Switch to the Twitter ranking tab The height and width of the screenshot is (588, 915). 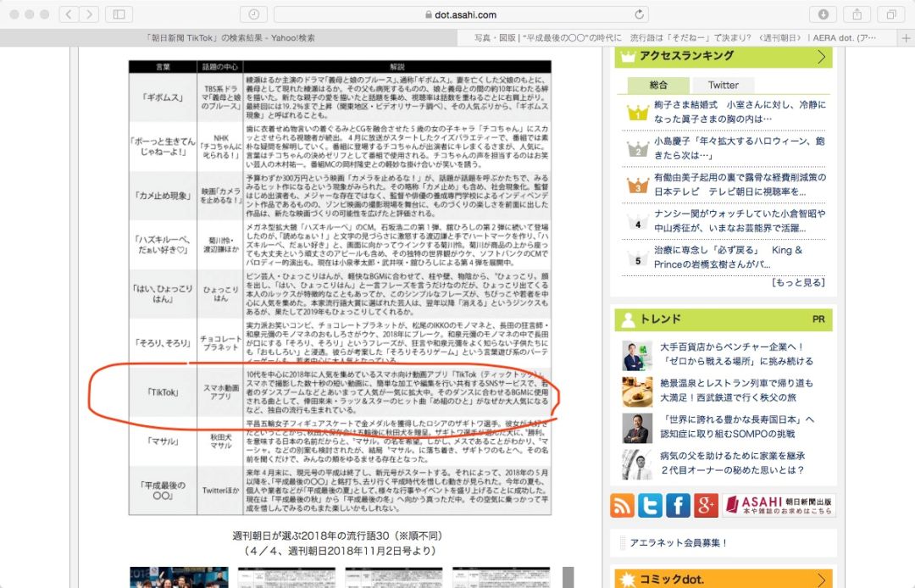[x=723, y=85]
